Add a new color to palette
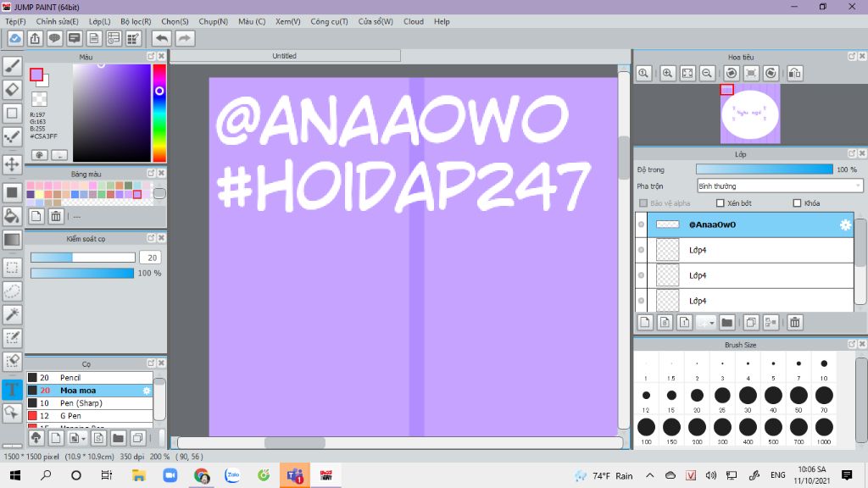This screenshot has width=868, height=488. (36, 216)
